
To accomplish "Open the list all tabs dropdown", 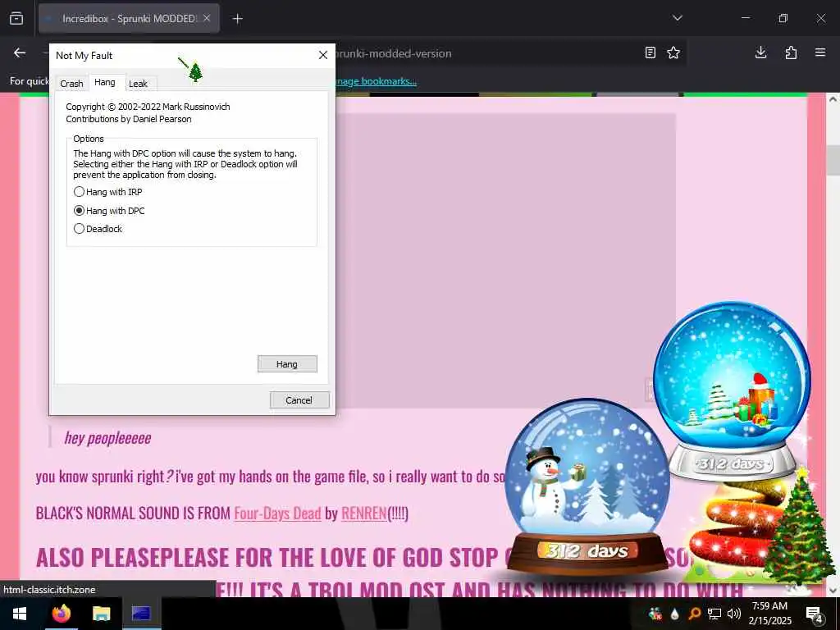I will [x=678, y=18].
